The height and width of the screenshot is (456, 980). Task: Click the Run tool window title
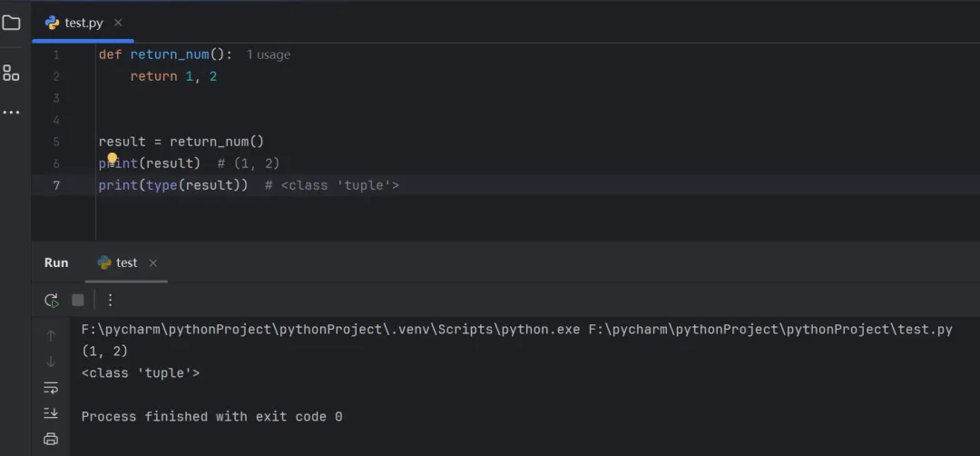pos(56,263)
